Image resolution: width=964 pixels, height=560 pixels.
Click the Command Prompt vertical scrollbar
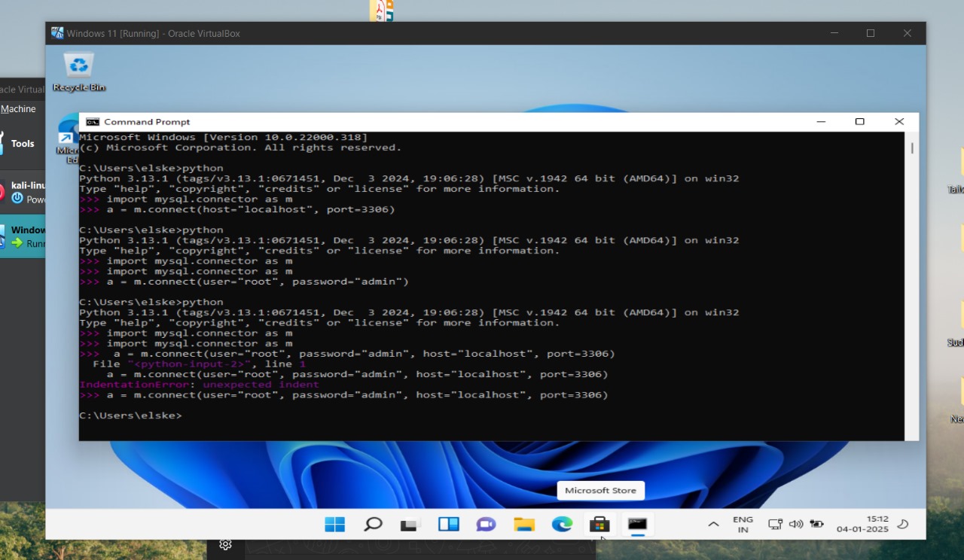(912, 286)
